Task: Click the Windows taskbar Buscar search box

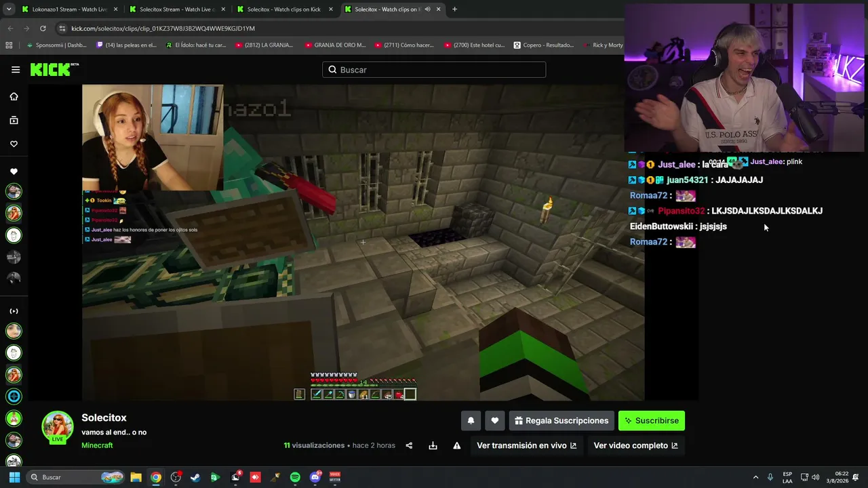Action: coord(74,477)
